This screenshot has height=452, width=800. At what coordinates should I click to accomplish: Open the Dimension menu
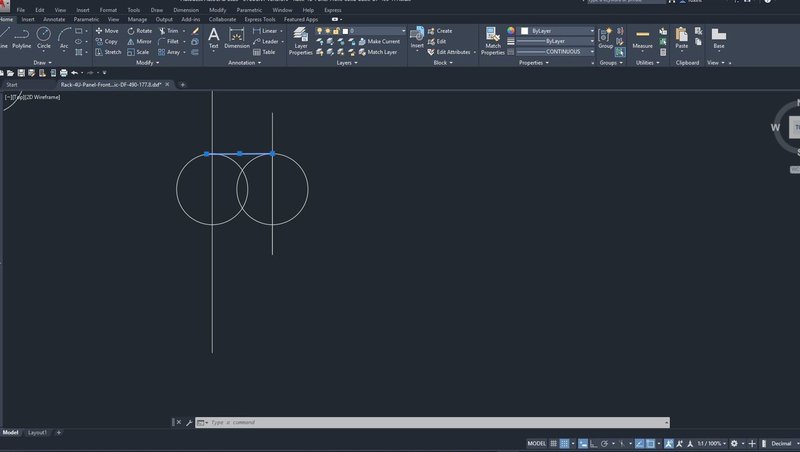pos(186,10)
